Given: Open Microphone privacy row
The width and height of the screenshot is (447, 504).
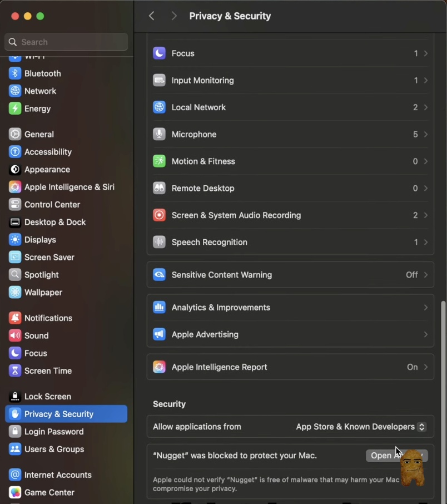Looking at the screenshot, I should (x=290, y=135).
